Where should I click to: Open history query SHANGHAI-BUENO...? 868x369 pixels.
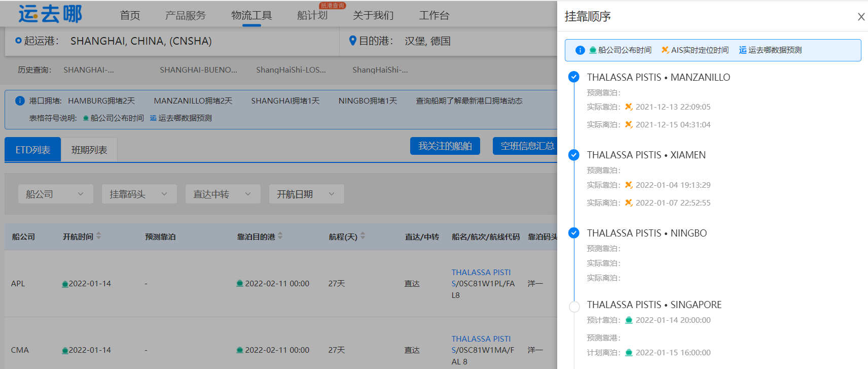click(199, 70)
